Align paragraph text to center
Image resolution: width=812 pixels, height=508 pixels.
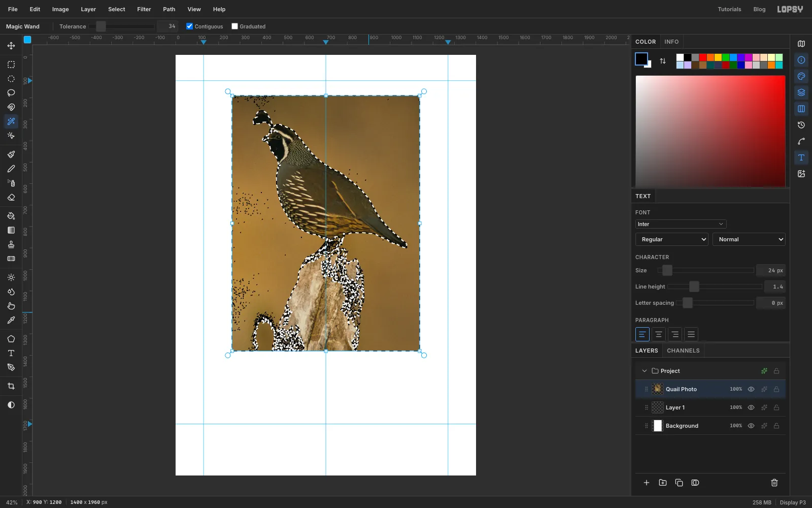pos(659,334)
